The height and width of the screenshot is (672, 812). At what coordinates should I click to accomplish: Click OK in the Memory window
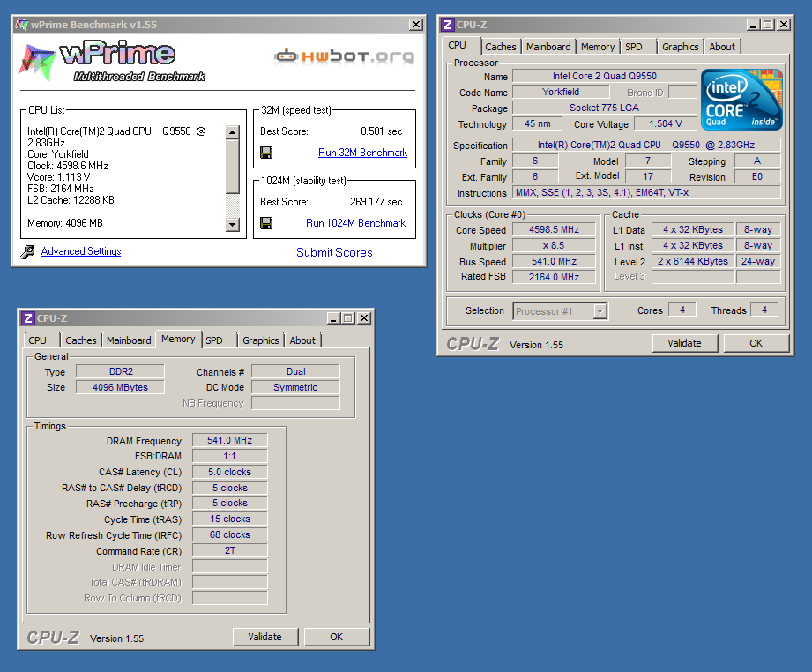[337, 637]
